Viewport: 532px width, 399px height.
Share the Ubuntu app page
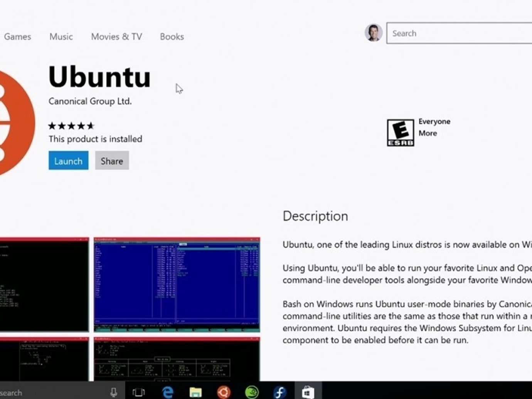coord(112,161)
